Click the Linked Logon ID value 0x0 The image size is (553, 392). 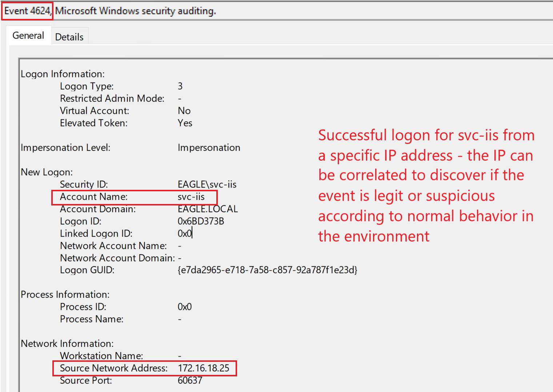pos(184,233)
